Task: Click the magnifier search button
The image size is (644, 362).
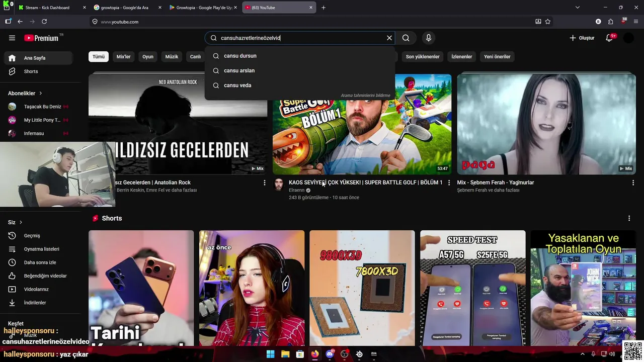Action: pyautogui.click(x=406, y=38)
